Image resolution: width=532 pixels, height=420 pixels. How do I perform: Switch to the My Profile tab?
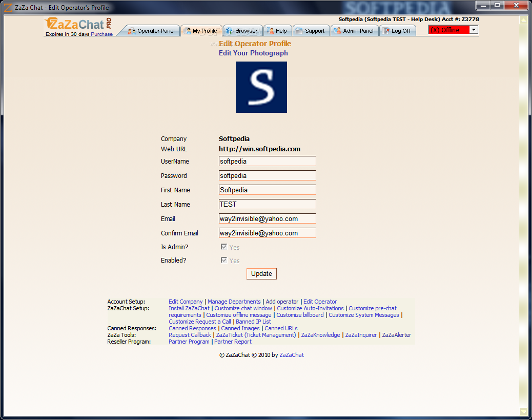201,31
